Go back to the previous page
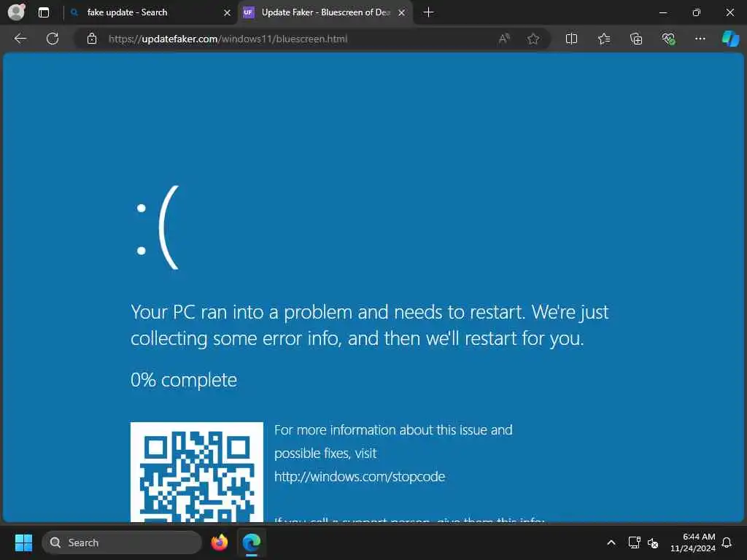Screen dimensions: 747x560 20,39
